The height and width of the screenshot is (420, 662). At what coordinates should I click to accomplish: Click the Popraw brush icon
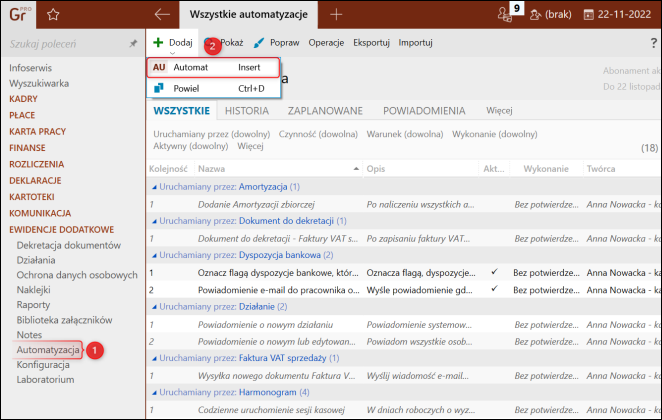pyautogui.click(x=259, y=43)
